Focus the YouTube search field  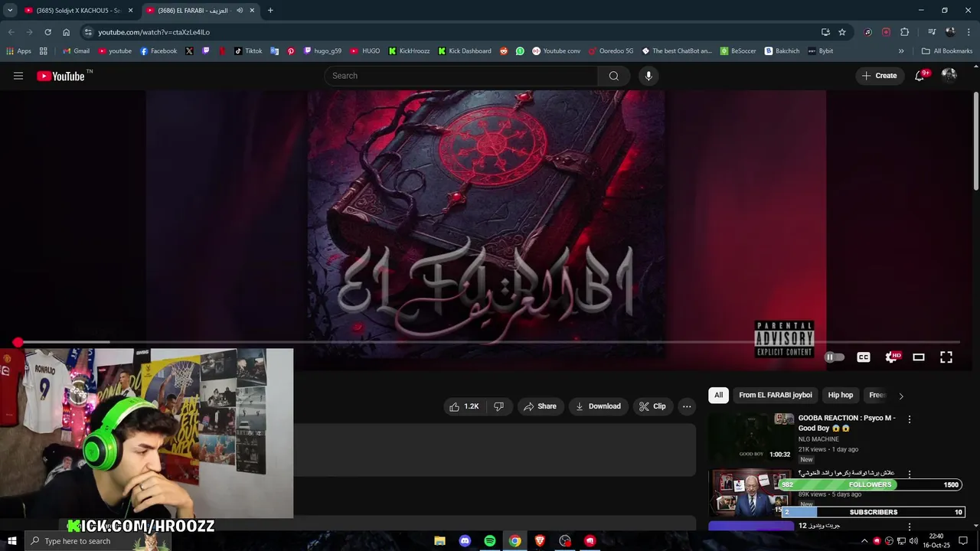coord(462,76)
